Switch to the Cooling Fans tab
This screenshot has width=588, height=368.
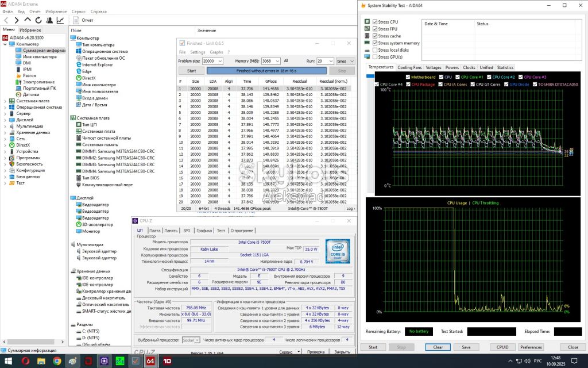click(409, 68)
